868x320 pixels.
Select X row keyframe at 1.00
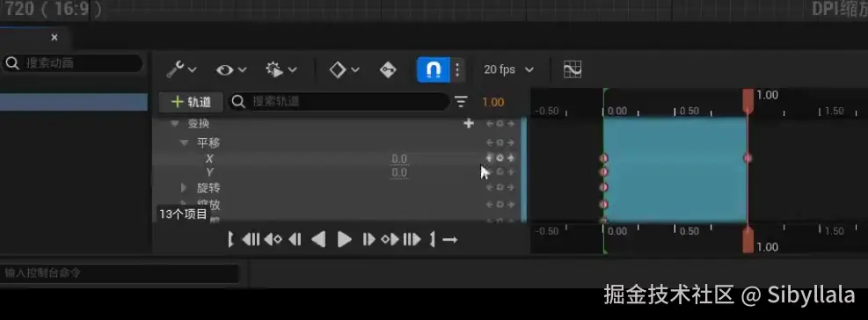coord(748,157)
